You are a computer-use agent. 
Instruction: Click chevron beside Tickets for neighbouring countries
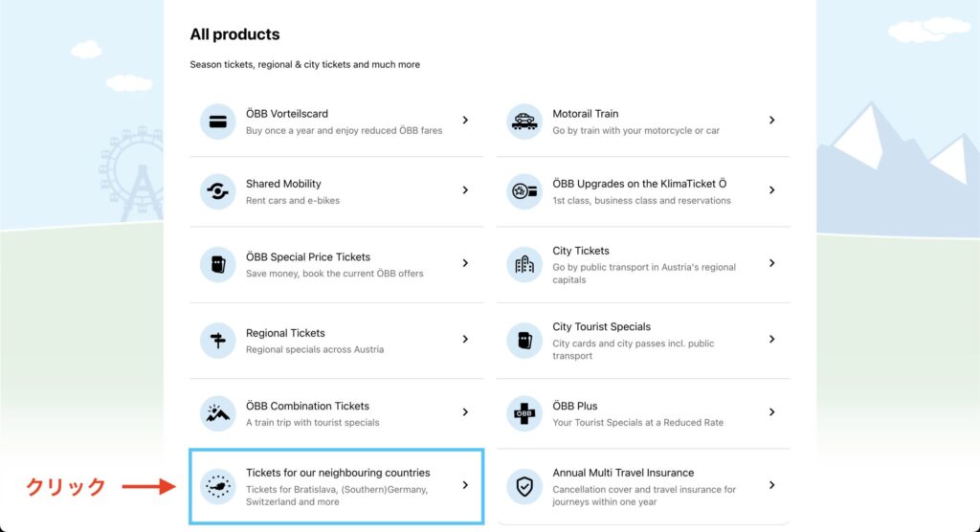point(465,485)
